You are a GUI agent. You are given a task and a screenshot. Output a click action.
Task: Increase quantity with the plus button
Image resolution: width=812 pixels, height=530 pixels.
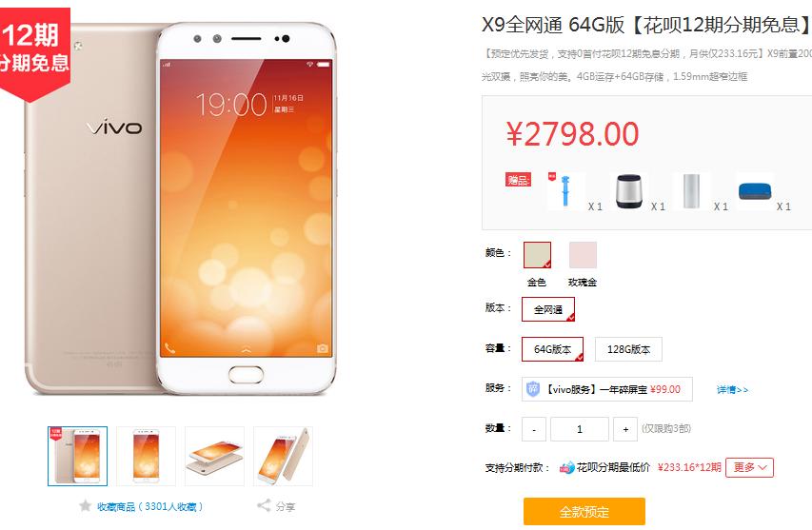click(625, 429)
